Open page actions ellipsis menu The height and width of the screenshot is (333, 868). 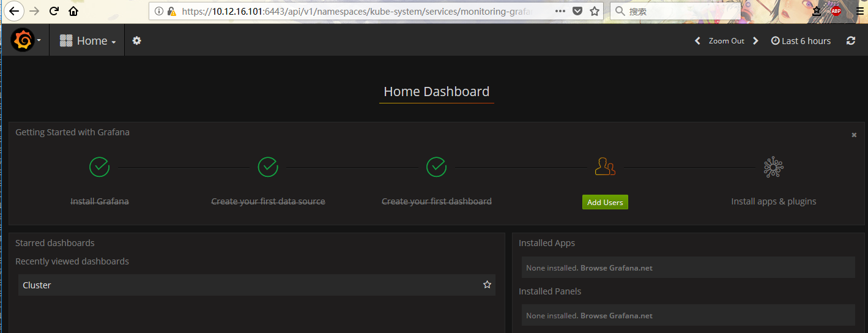pos(560,11)
